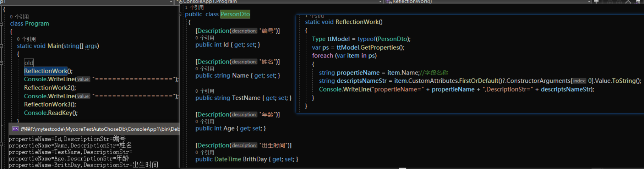Viewport: 644px width, 169px height.
Task: Click the Console.WriteLine inside the foreach loop
Action: [456, 90]
